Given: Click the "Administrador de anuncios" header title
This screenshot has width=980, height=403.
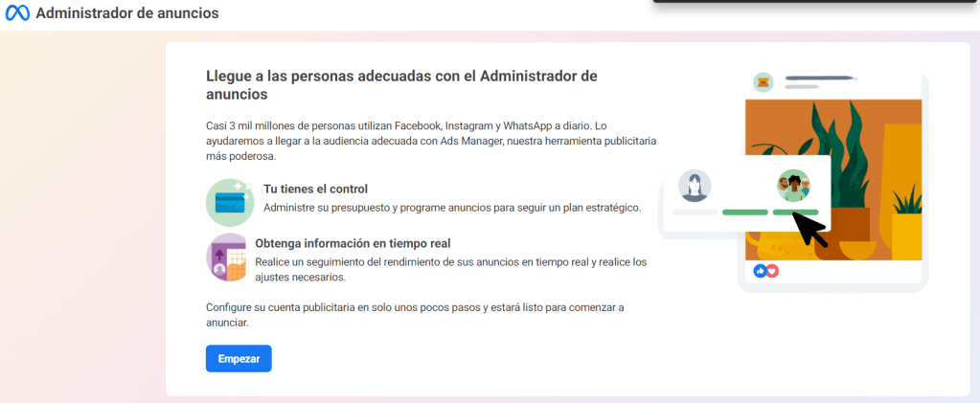Looking at the screenshot, I should coord(126,13).
